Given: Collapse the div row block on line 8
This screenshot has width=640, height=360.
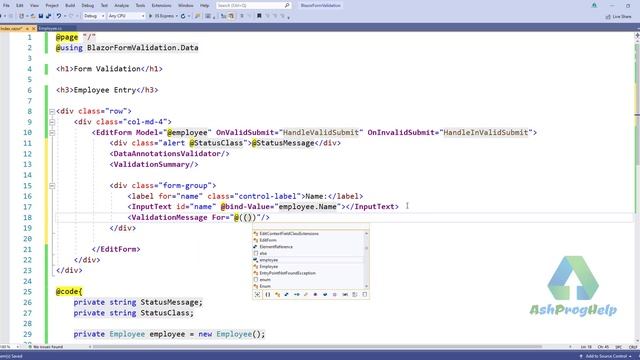Looking at the screenshot, I should point(52,111).
